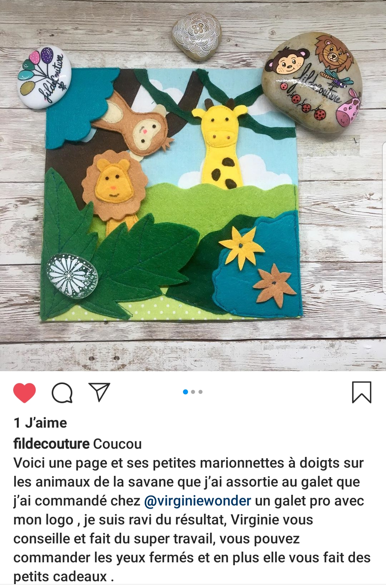
Task: View who liked via "1 J'aime"
Action: 40,423
